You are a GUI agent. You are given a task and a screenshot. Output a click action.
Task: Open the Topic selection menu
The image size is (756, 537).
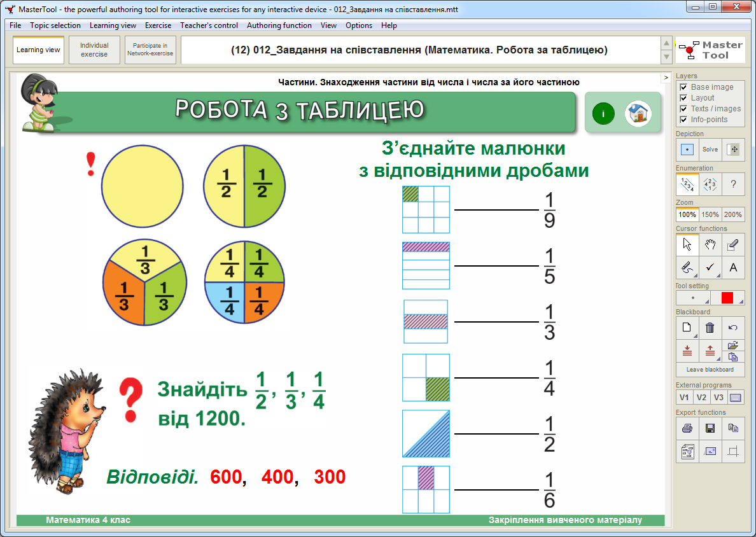point(55,25)
